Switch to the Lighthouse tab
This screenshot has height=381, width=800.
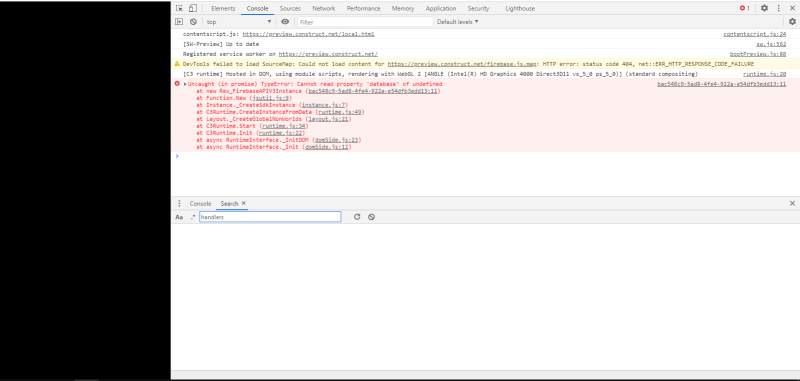pos(520,9)
